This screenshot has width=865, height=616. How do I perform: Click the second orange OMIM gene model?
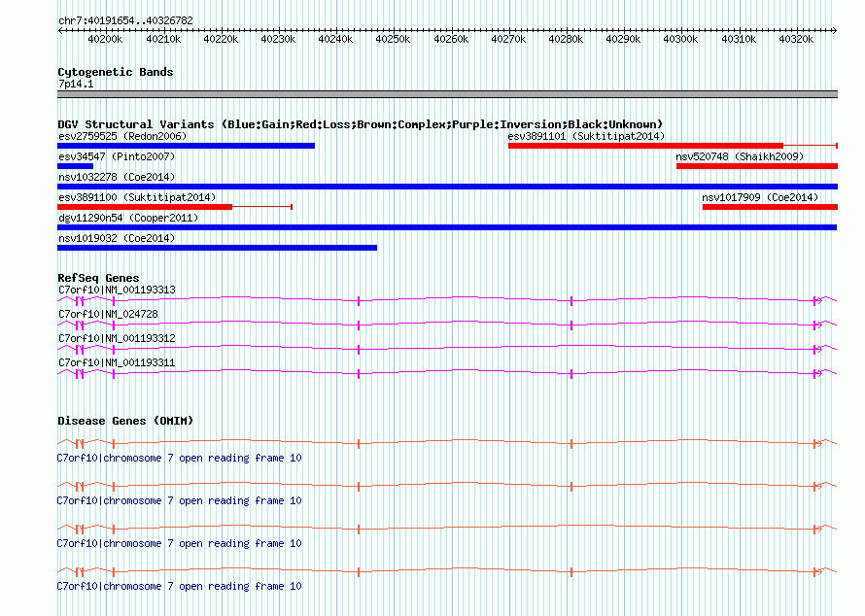[x=447, y=487]
